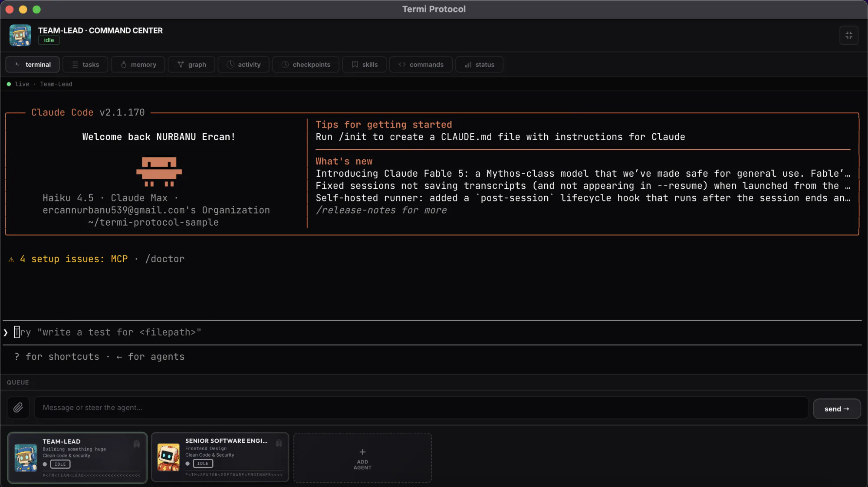Click the icon on the Senior Software card corner
This screenshot has width=868, height=487.
(279, 443)
